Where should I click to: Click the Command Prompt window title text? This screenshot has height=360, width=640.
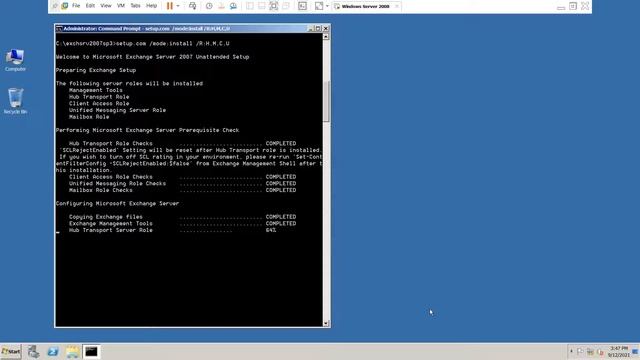pos(147,29)
